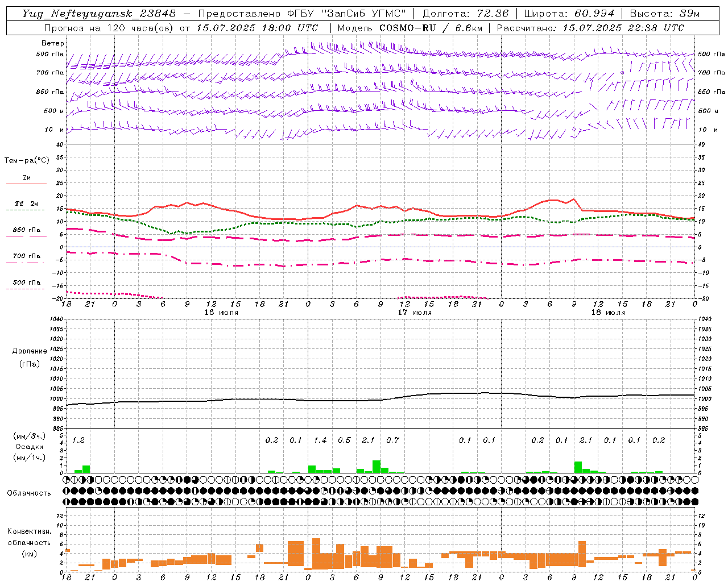
Task: Click the (гПа) unit under Давление
Action: tap(30, 364)
